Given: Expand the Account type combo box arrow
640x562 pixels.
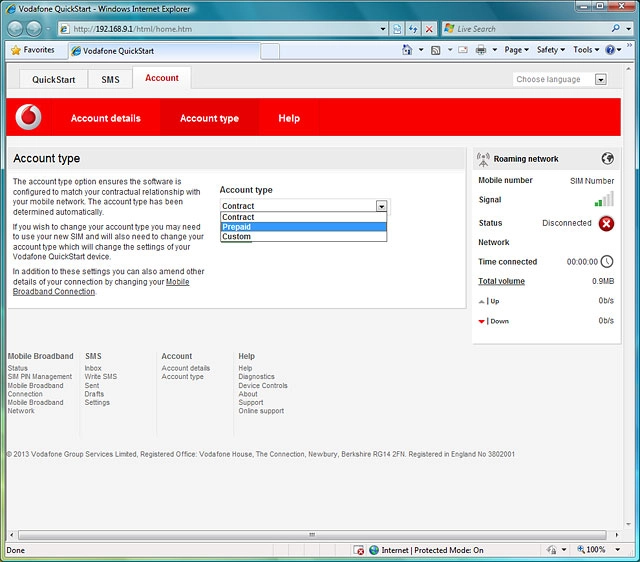Looking at the screenshot, I should point(381,206).
